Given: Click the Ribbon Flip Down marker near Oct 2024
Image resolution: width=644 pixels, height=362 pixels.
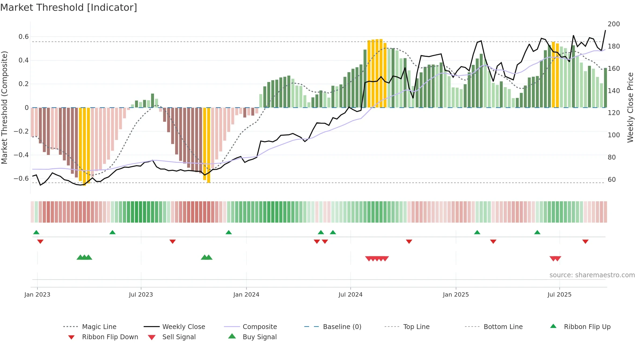Looking at the screenshot, I should click(409, 242).
